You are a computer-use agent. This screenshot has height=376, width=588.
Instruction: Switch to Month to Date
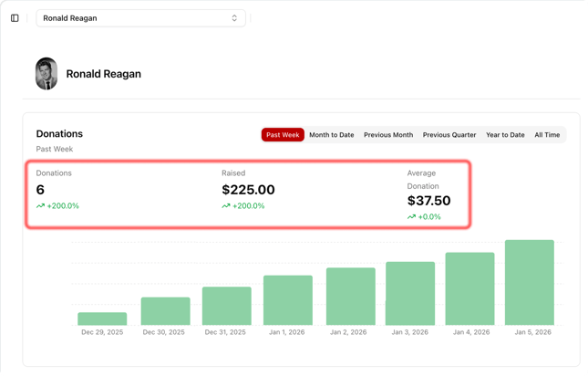point(331,135)
